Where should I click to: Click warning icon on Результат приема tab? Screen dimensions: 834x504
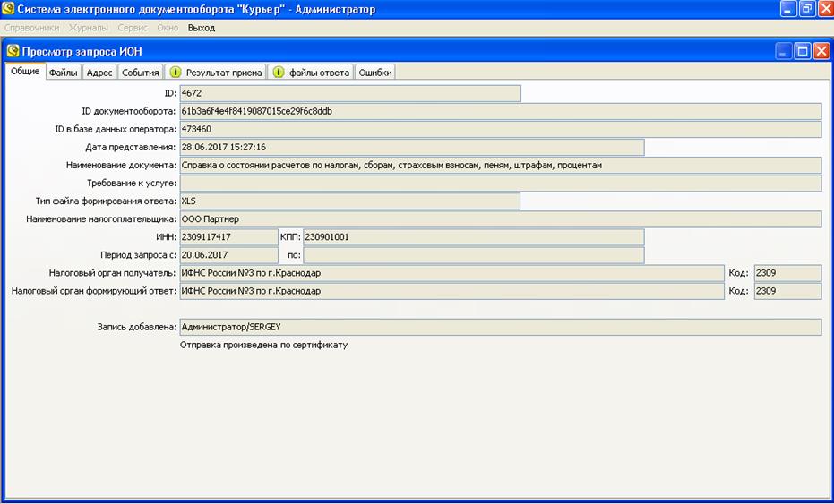tap(176, 73)
